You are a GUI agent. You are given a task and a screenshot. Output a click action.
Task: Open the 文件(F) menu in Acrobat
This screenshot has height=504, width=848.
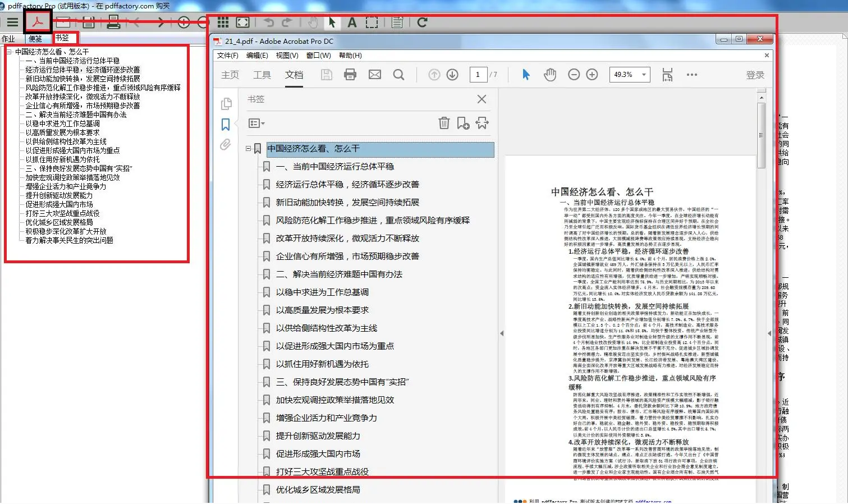point(227,56)
